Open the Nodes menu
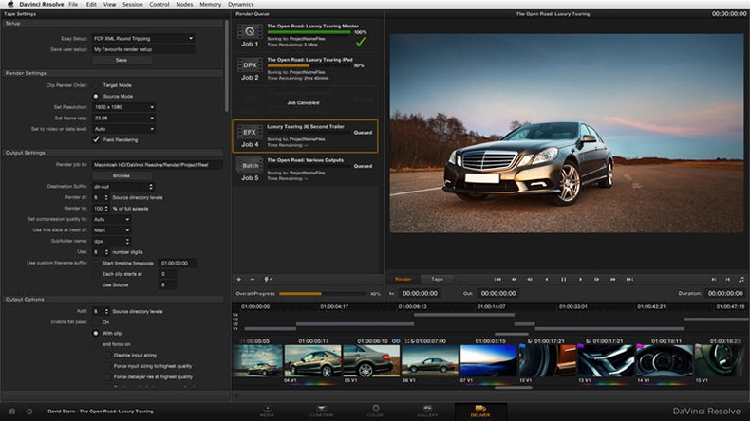The image size is (750, 421). pyautogui.click(x=183, y=5)
